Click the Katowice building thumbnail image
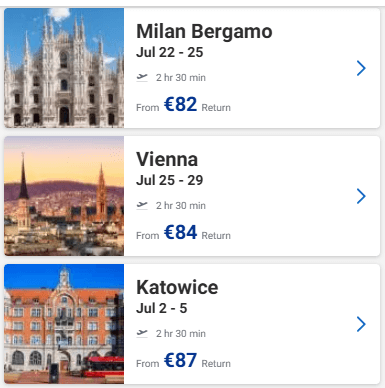Viewport: 385px width, 388px height. (x=64, y=324)
